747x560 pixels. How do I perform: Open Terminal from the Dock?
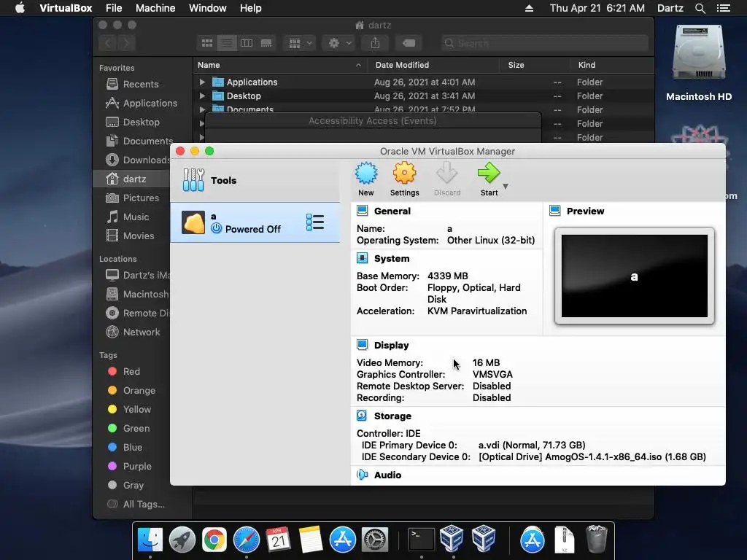click(x=421, y=540)
